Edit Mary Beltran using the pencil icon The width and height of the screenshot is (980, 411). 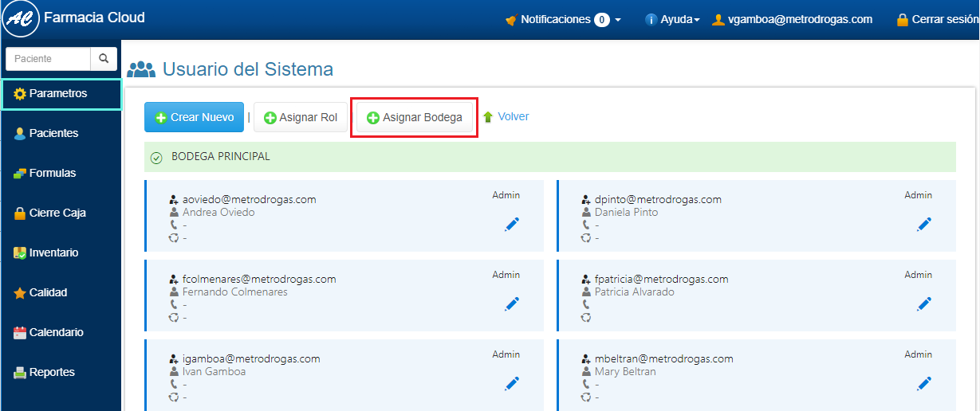(x=924, y=384)
